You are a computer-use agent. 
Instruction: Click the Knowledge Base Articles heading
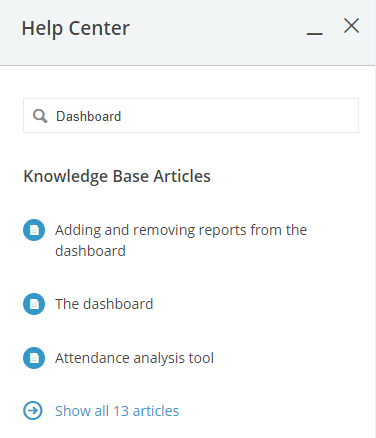coord(117,176)
